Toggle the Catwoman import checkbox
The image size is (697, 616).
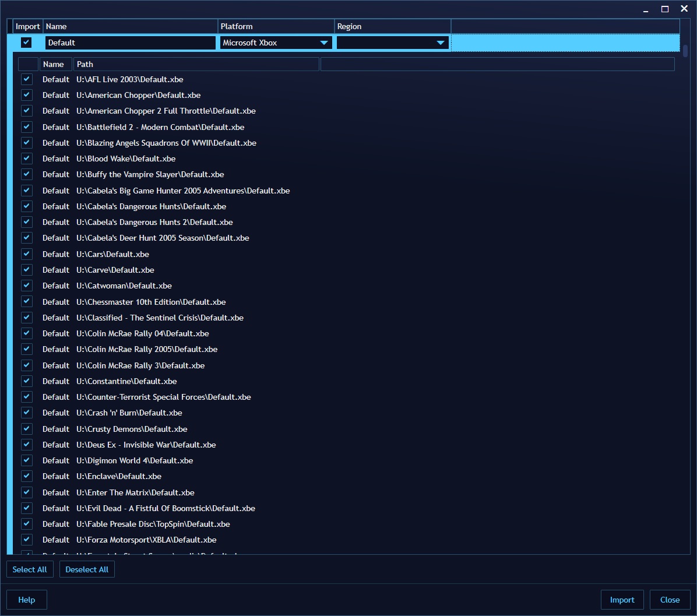(27, 286)
